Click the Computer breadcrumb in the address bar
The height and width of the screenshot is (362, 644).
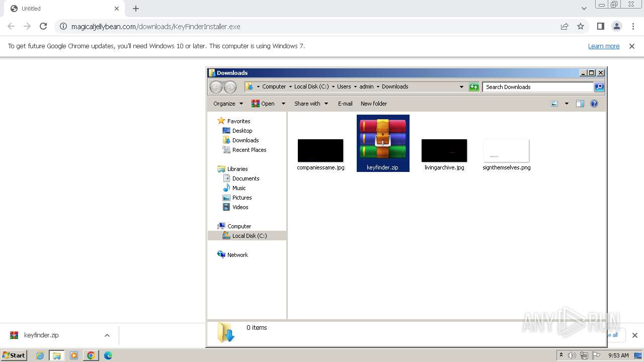[x=274, y=86]
